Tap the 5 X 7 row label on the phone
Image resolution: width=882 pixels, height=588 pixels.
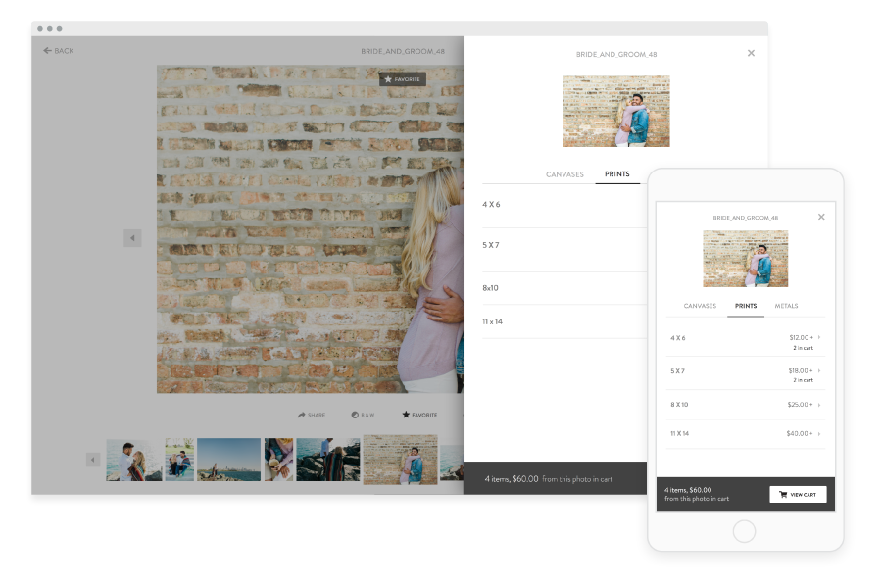tap(677, 371)
